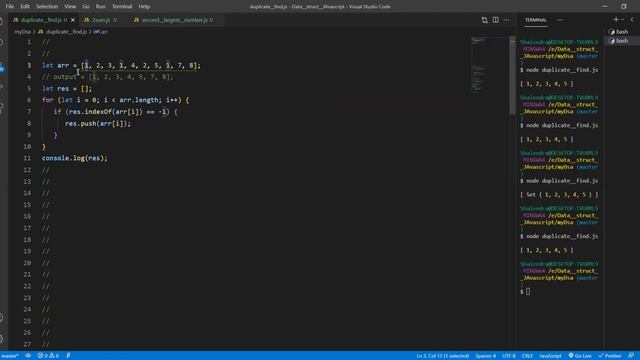Change indentation via Spaces: 4
This screenshot has width=640, height=360.
(x=485, y=356)
